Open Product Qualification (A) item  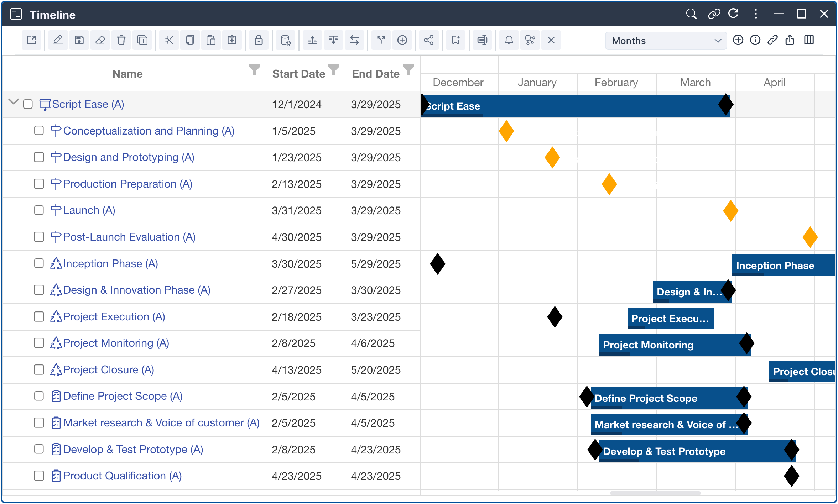[x=122, y=476]
